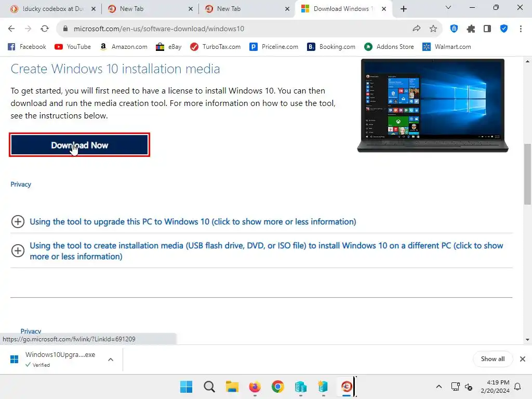
Task: Open the eBay bookmark
Action: 169,47
